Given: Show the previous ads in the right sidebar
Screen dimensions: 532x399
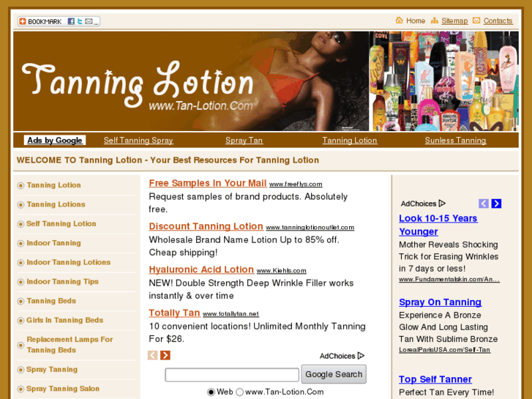Looking at the screenshot, I should pyautogui.click(x=484, y=204).
